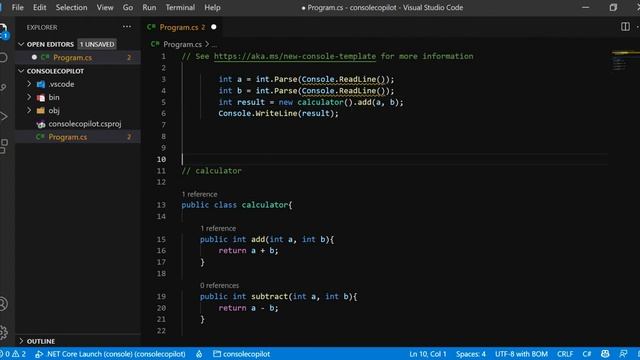
Task: Open the View menu
Action: 105,7
